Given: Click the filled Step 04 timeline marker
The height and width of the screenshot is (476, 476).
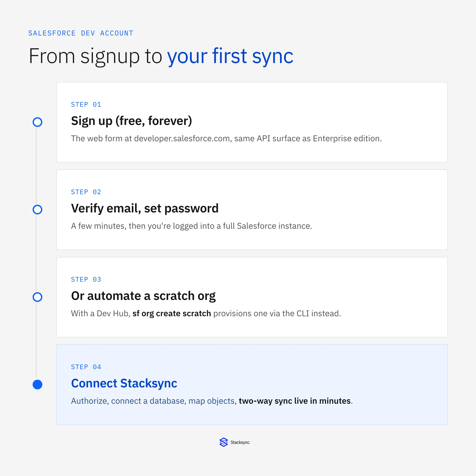Looking at the screenshot, I should [x=37, y=384].
